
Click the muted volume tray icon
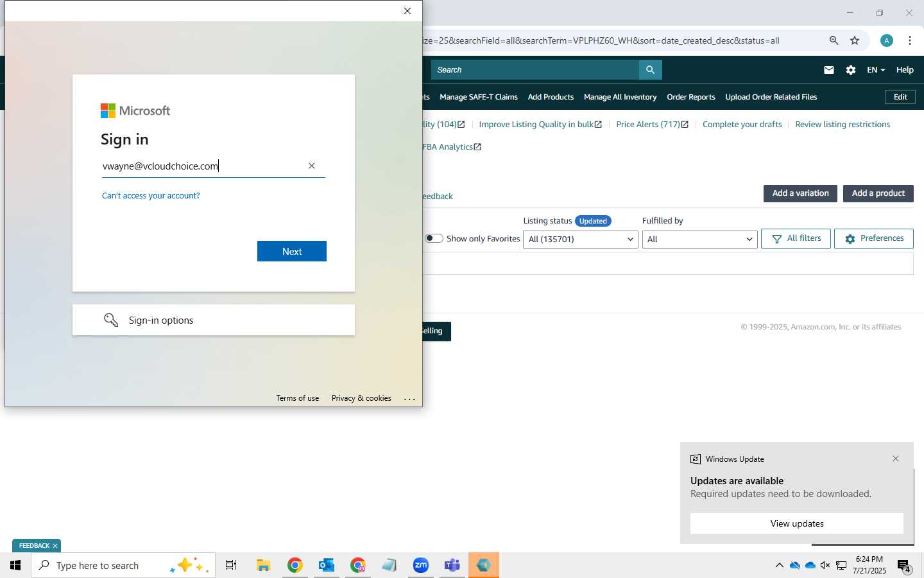[825, 565]
